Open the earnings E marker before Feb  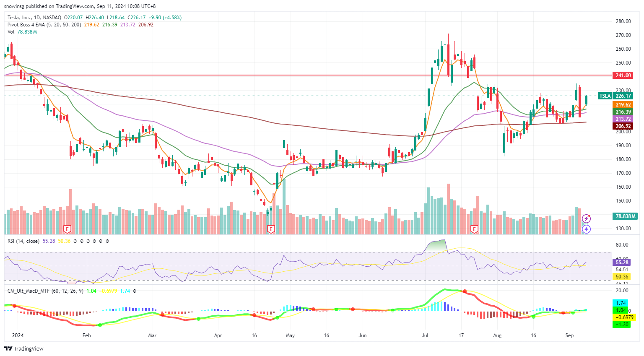(67, 229)
